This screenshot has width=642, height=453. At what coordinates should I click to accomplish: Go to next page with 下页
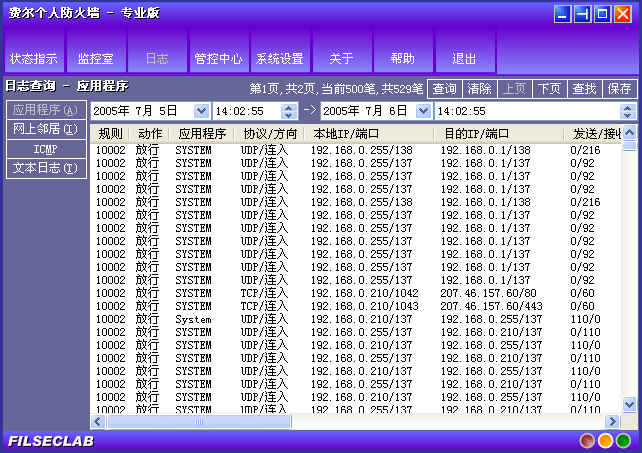tap(549, 89)
